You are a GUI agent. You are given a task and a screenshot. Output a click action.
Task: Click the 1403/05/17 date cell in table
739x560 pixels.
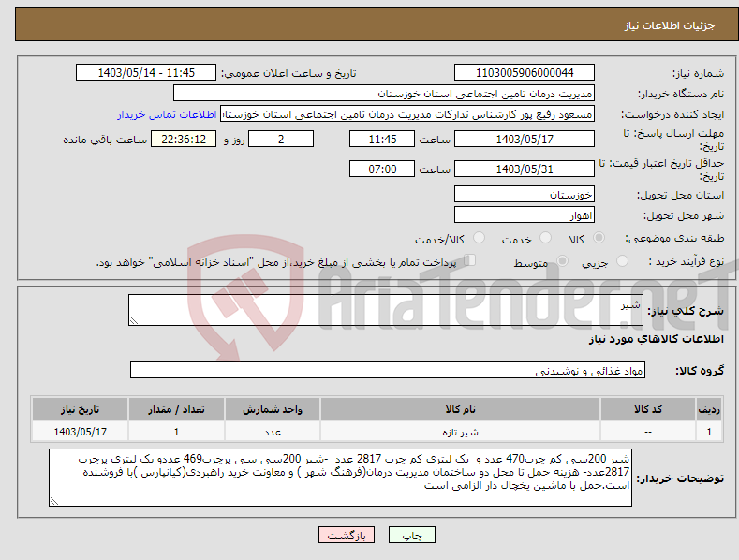(81, 432)
